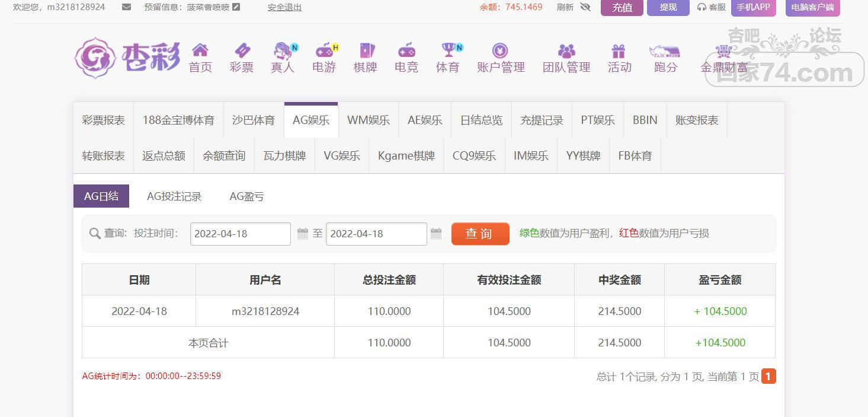The image size is (868, 417).
Task: Switch to 188金宝博体育 tab
Action: tap(178, 120)
